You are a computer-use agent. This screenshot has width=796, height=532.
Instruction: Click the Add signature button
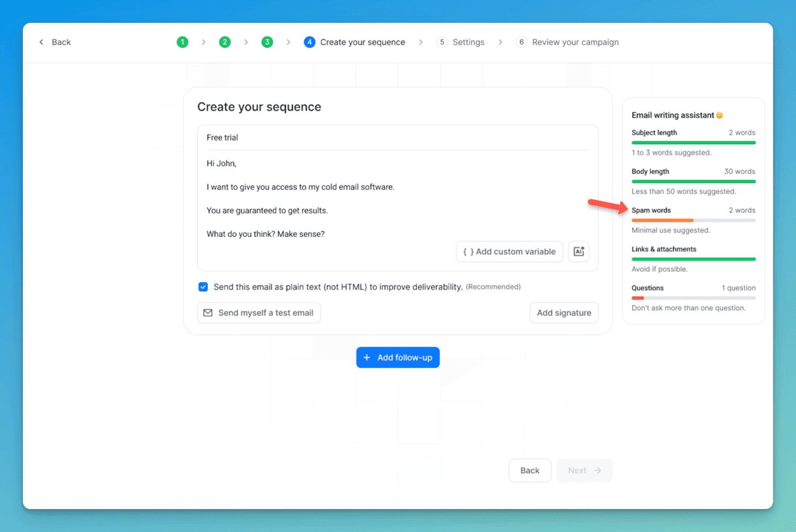[x=564, y=313]
